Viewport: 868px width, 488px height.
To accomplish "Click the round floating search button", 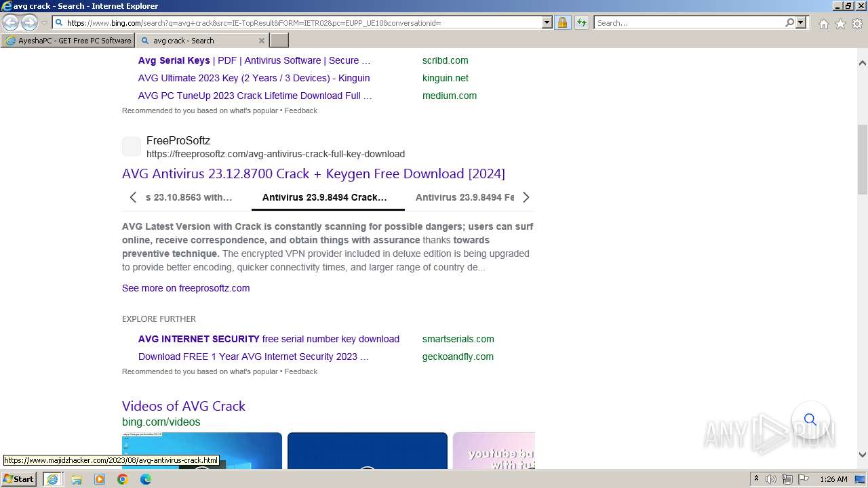I will [810, 420].
